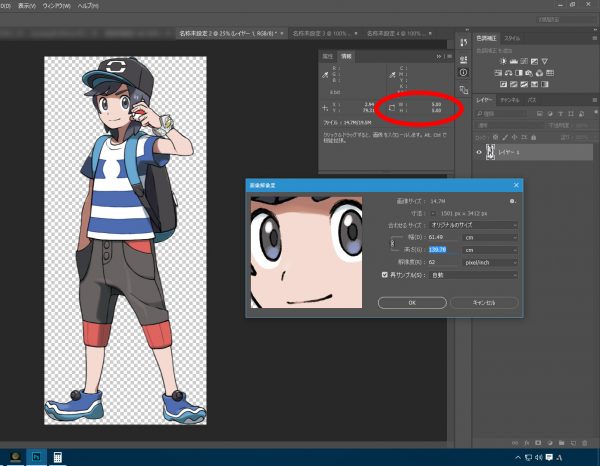The height and width of the screenshot is (466, 600).
Task: Toggle the width-height constrain link
Action: [392, 243]
